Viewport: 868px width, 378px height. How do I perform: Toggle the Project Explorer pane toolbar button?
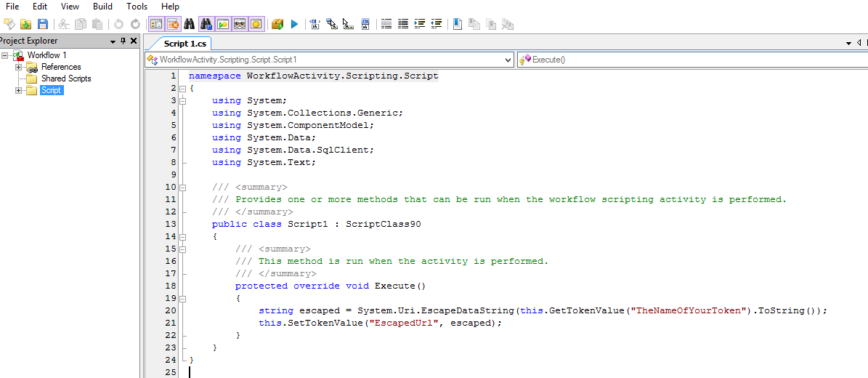point(156,24)
